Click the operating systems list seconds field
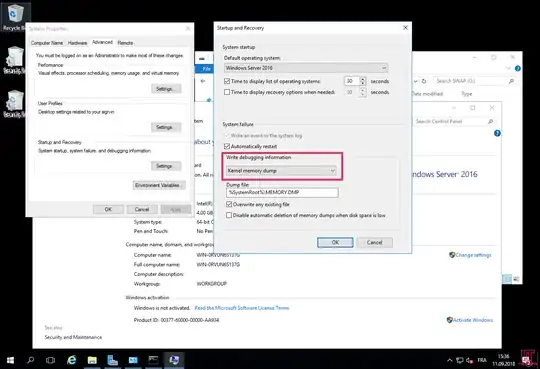540x369 pixels. (352, 81)
